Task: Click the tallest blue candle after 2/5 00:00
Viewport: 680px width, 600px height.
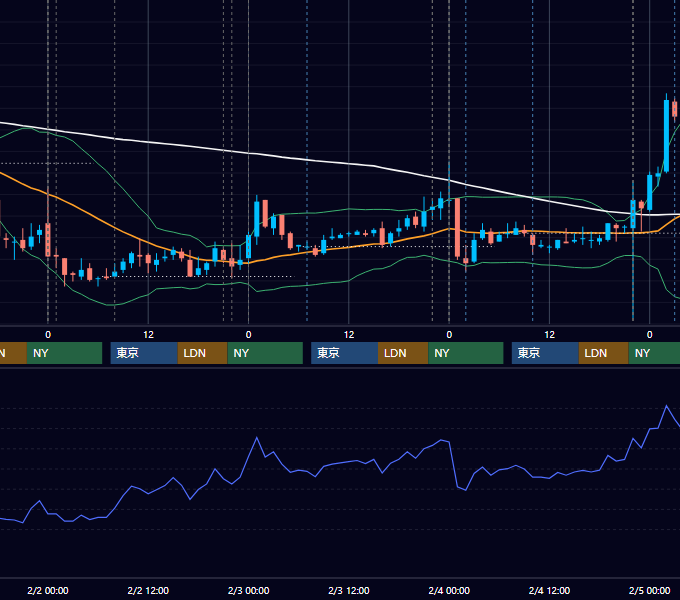Action: 666,135
